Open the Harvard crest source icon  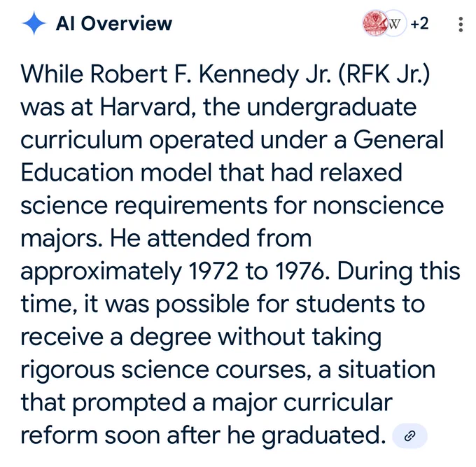pos(374,23)
